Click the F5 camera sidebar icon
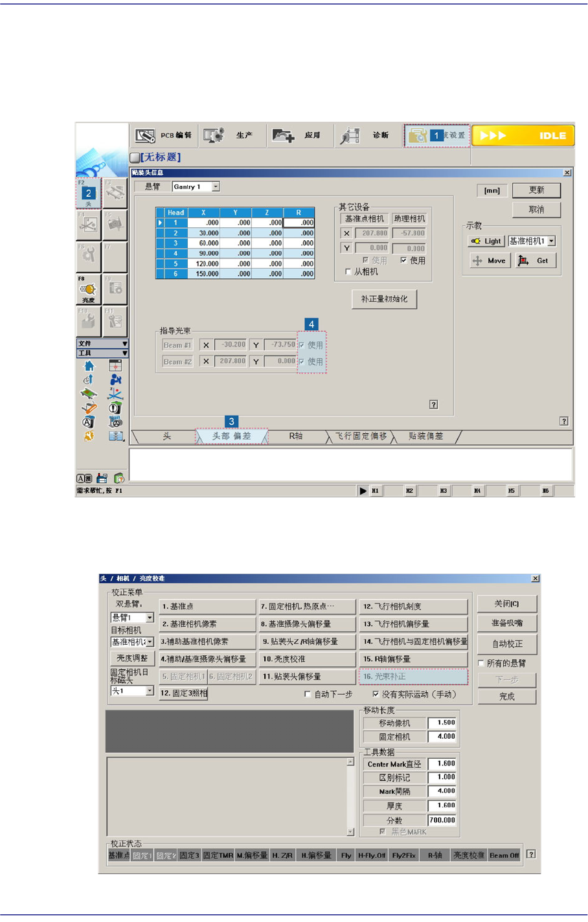Viewport: 588px width, 922px height. (x=115, y=225)
